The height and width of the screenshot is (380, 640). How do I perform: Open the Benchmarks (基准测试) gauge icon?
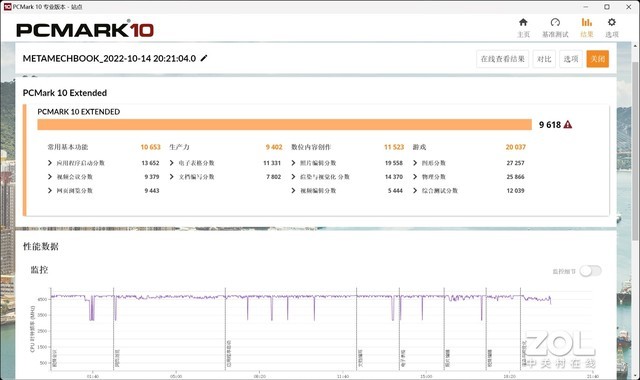click(555, 22)
